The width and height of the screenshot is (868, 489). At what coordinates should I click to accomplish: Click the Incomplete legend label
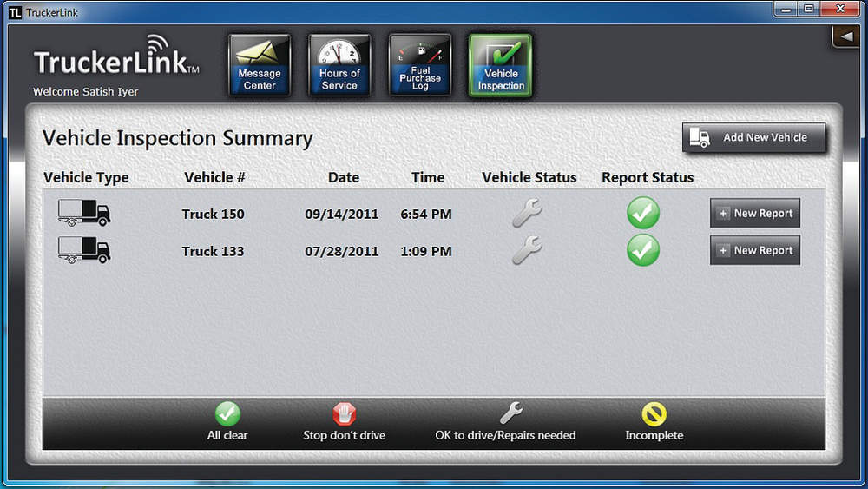(x=654, y=435)
